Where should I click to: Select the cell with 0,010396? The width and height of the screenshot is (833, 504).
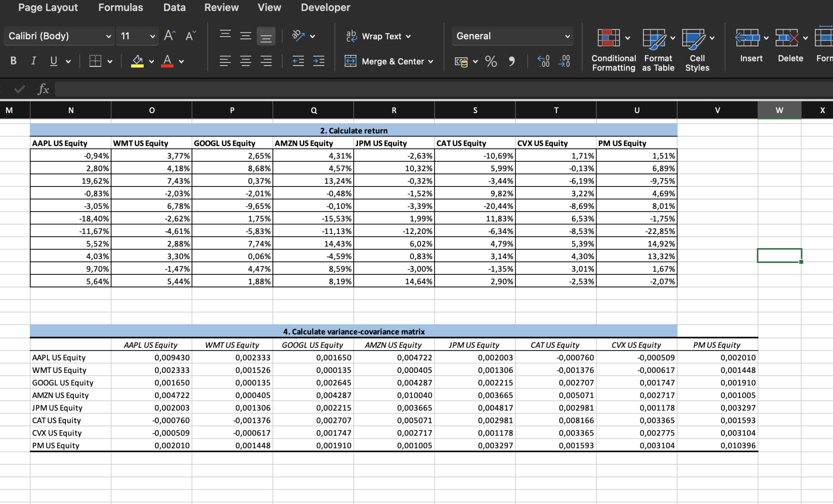[717, 446]
